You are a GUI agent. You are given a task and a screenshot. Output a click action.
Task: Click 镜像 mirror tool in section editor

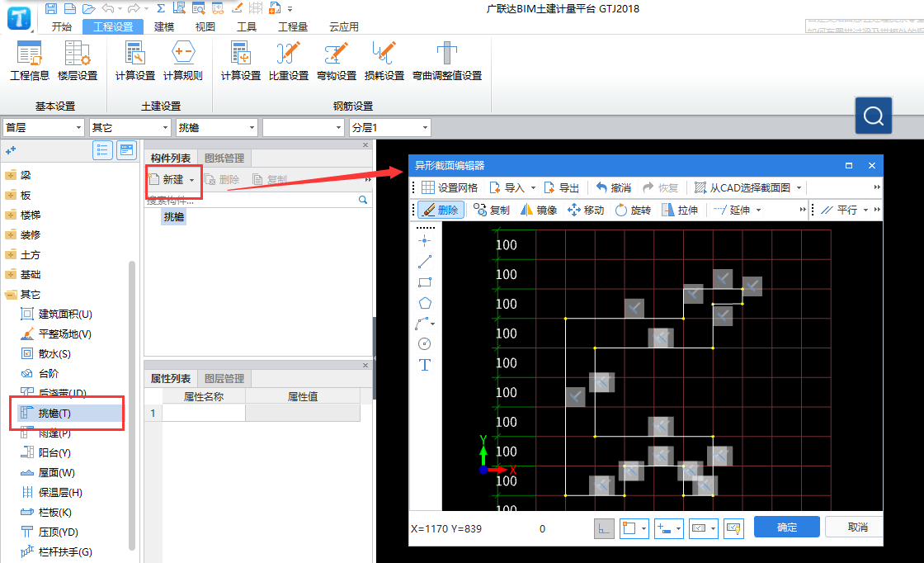tap(539, 210)
